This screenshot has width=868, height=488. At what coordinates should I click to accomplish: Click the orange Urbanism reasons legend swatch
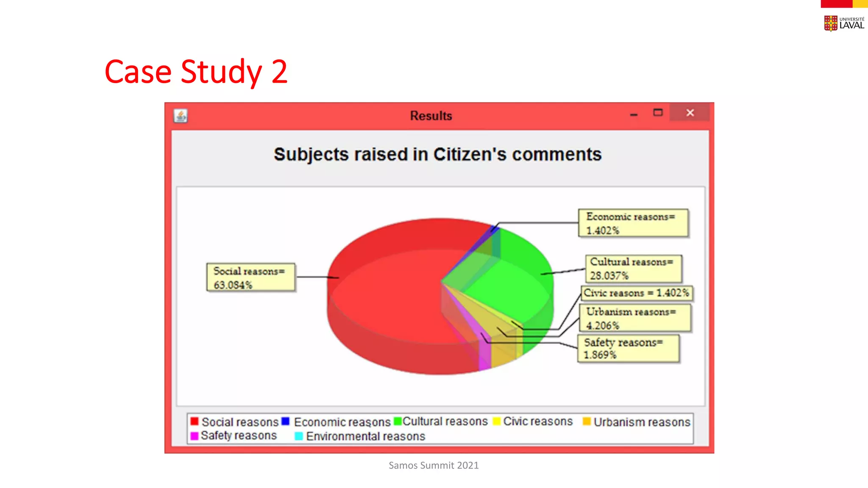(587, 421)
